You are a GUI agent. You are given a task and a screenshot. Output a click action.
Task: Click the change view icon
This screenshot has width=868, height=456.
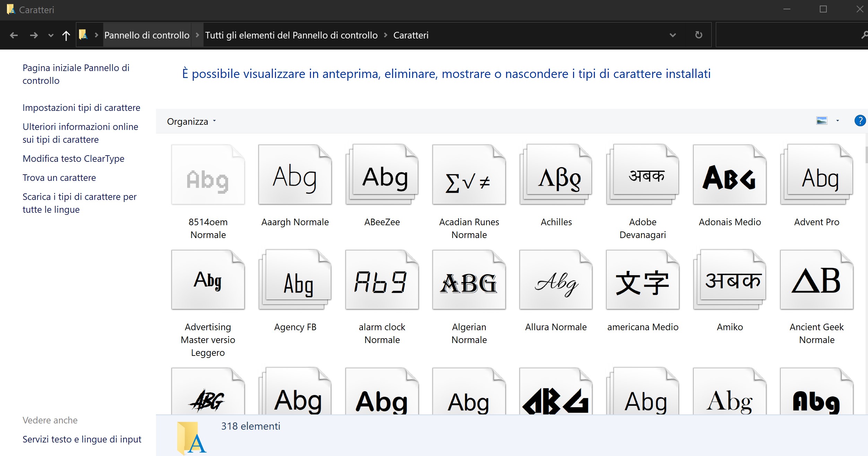tap(822, 121)
